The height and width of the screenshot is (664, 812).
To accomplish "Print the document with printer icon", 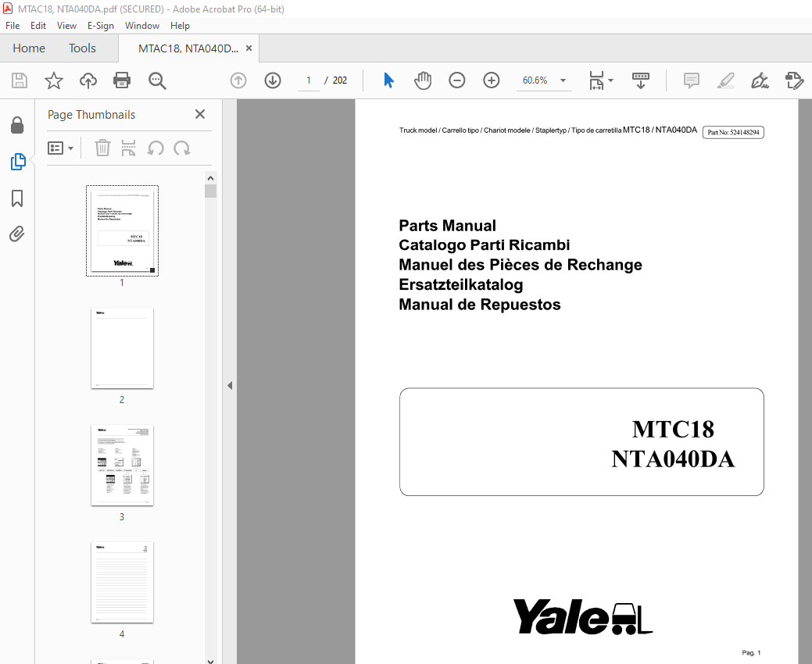I will (122, 80).
